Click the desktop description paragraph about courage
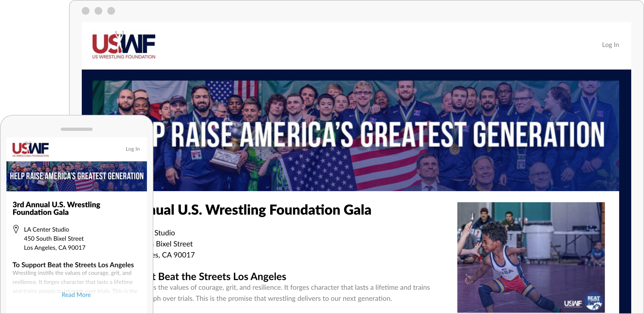 (291, 293)
